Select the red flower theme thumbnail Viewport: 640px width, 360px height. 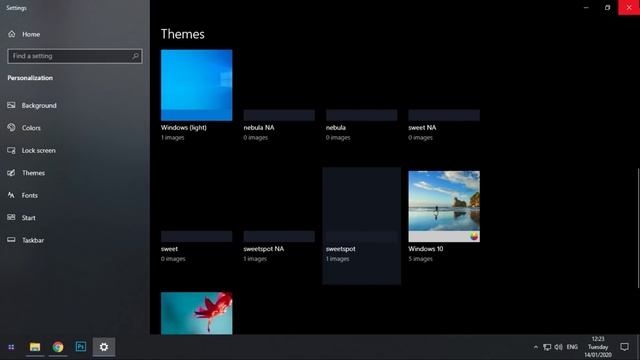(196, 313)
